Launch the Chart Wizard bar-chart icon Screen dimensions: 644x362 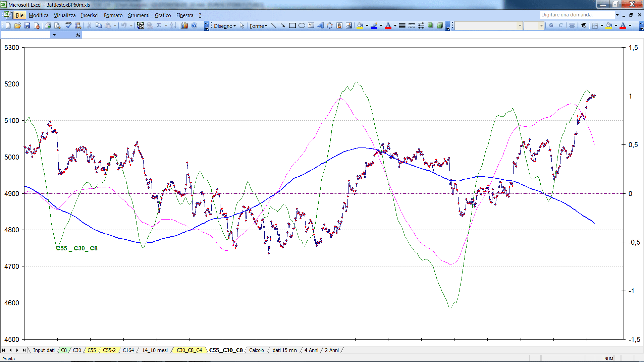pos(184,25)
